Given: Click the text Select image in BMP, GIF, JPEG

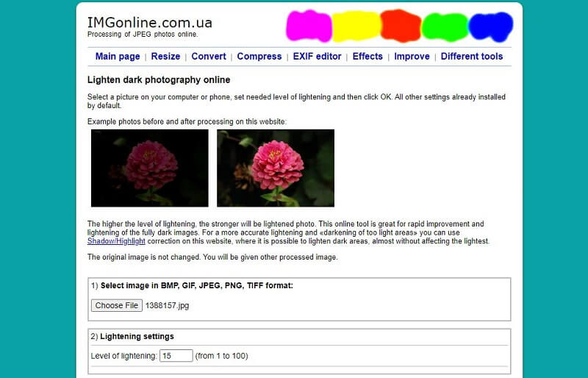Looking at the screenshot, I should (197, 285).
